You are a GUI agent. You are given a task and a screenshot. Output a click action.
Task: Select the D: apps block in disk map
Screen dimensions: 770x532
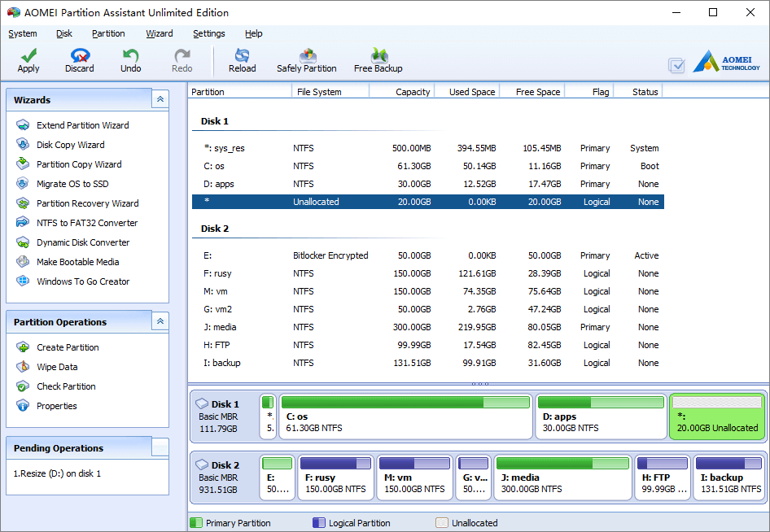601,416
